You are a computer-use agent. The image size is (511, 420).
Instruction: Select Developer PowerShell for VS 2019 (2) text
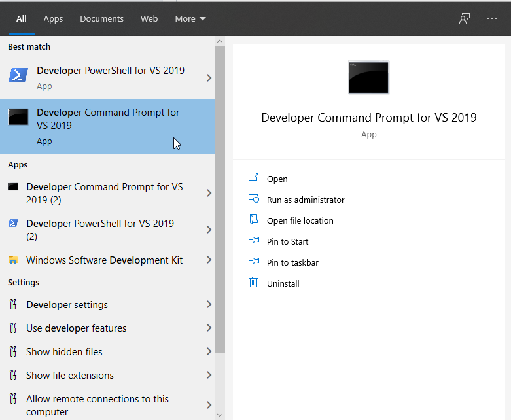point(100,230)
